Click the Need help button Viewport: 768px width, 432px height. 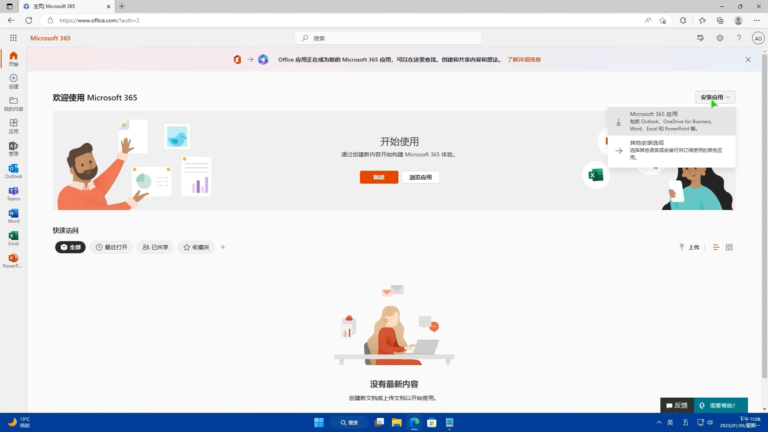coord(720,406)
